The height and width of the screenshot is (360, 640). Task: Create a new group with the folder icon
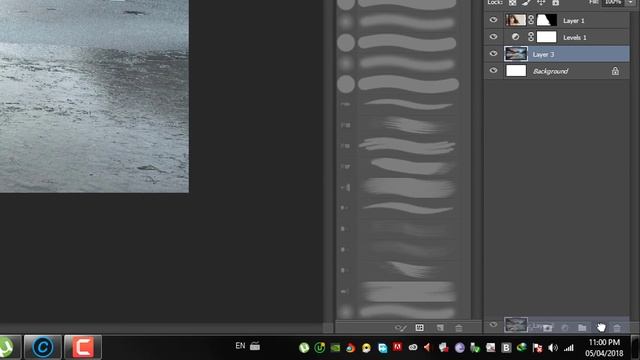click(x=582, y=327)
